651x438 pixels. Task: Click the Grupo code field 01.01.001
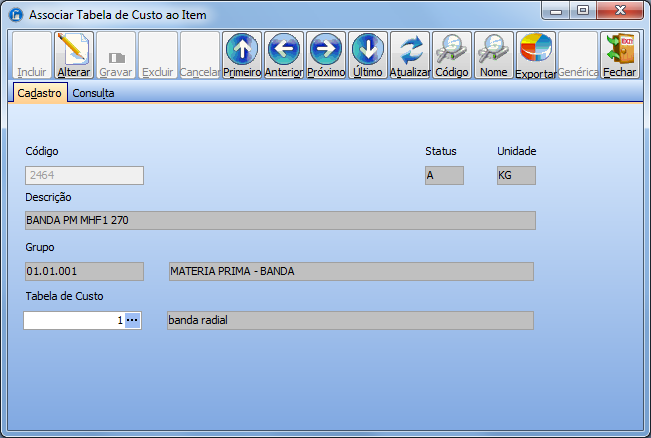84,271
